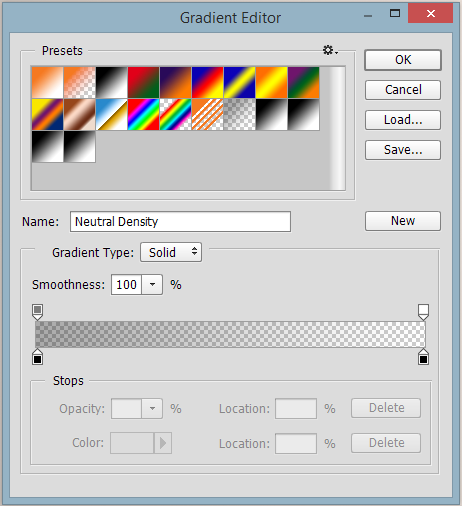Select the red-to-green gradient preset
Viewport: 462px width, 506px height.
tap(143, 82)
